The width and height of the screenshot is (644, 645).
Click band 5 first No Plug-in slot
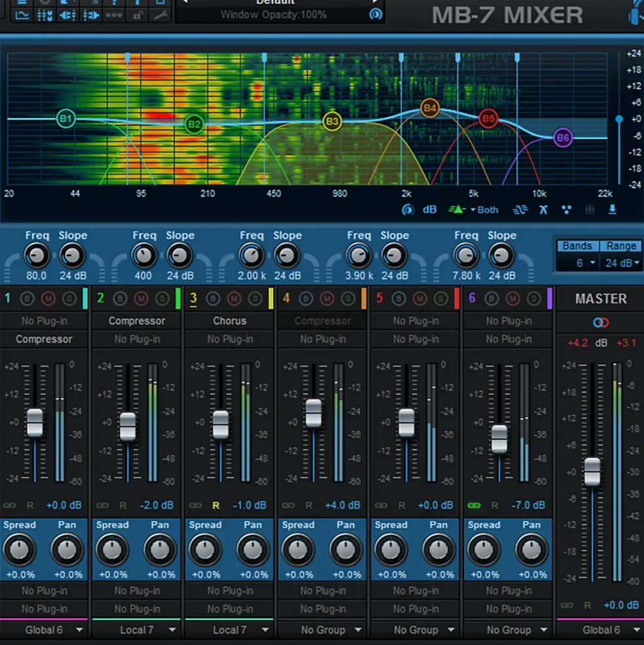point(416,321)
